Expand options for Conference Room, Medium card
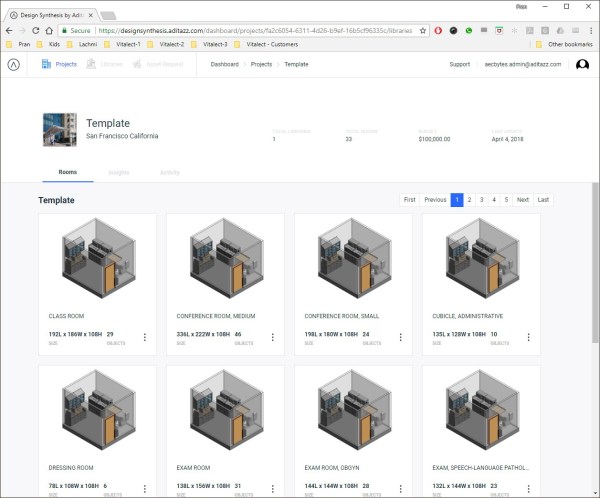This screenshot has width=600, height=498. 273,337
